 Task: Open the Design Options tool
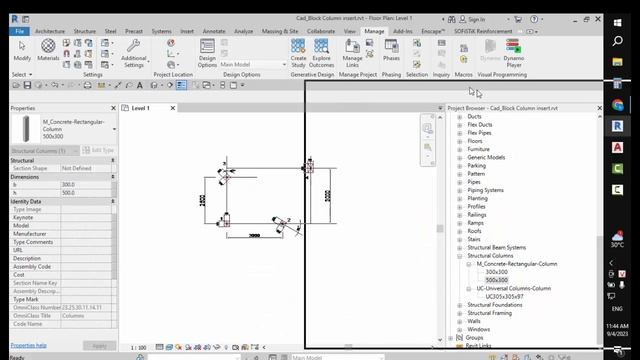coord(207,53)
